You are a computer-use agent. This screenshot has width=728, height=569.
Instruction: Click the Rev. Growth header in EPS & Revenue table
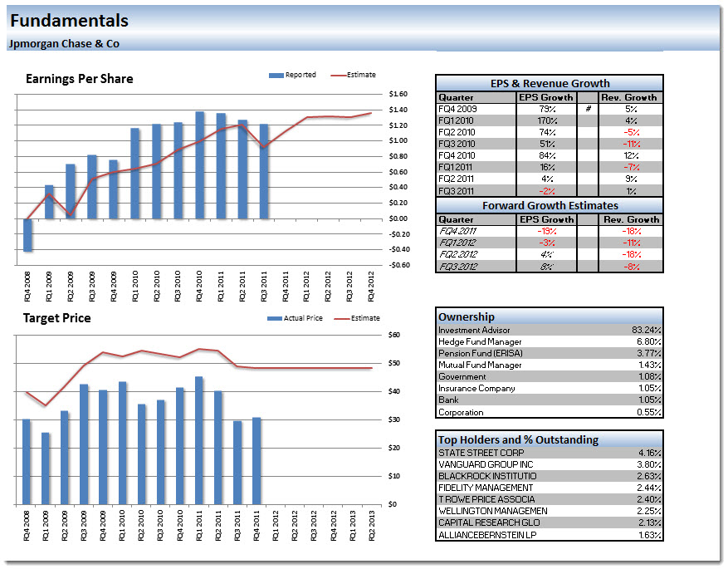point(629,97)
